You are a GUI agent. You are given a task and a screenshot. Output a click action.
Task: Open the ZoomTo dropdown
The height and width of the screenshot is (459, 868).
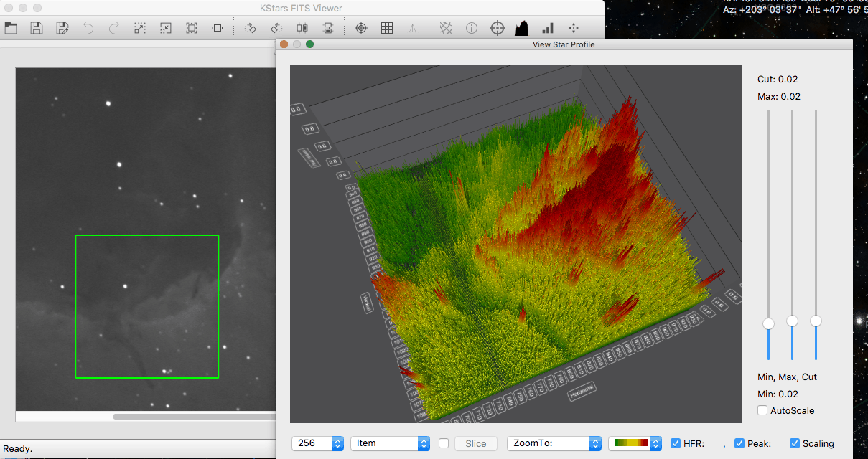tap(553, 443)
